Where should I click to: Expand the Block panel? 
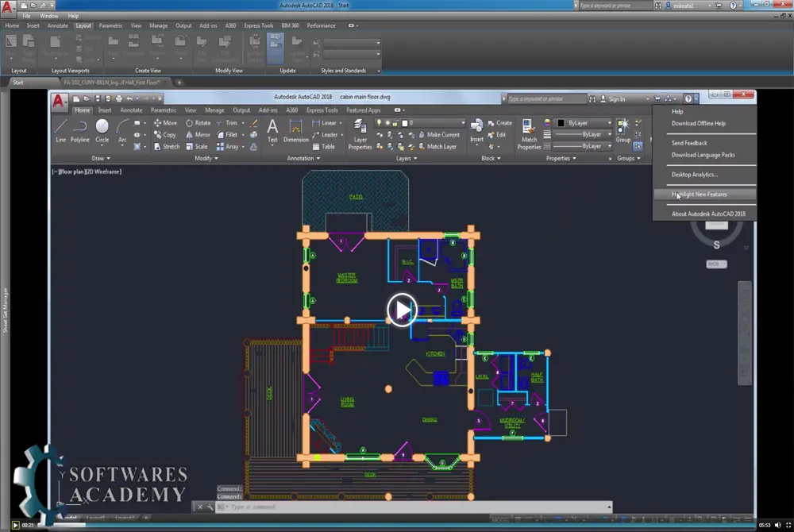491,159
